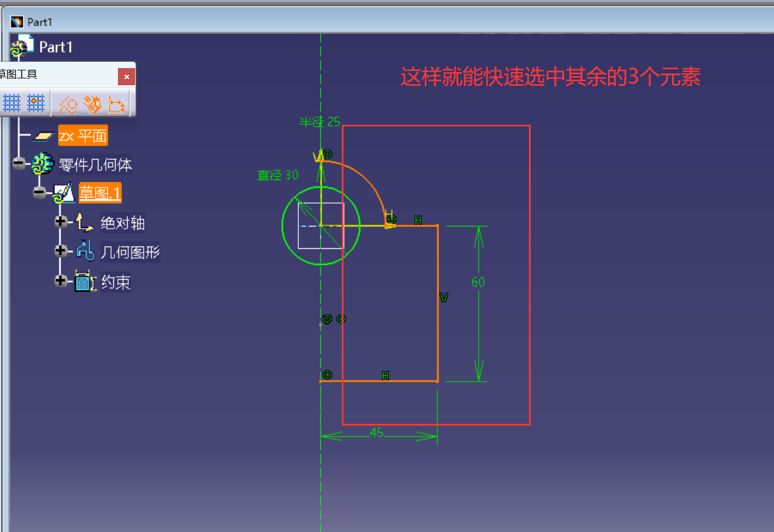
Task: Click the V constraint on right line
Action: [444, 297]
